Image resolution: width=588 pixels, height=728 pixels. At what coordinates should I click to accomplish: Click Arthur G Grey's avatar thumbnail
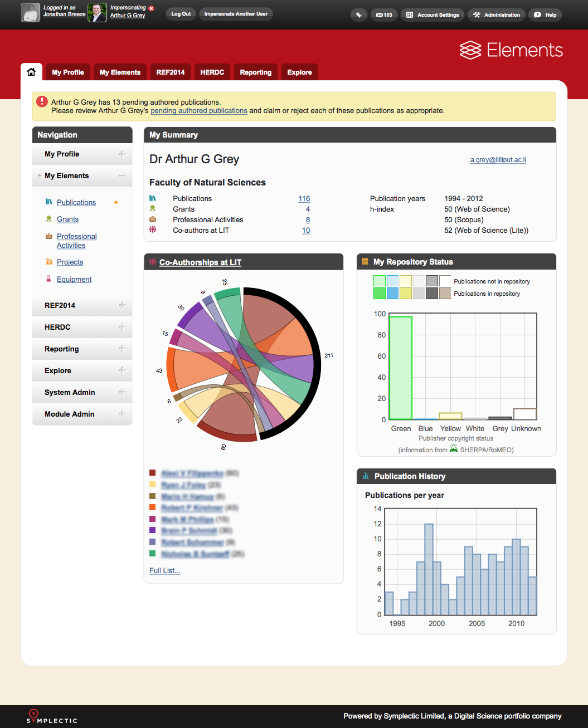[x=97, y=12]
